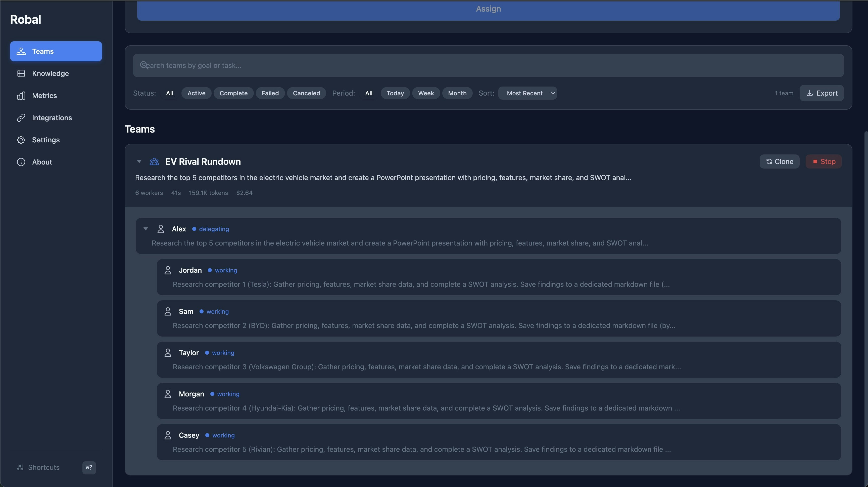Click Jordan's worker person icon
The width and height of the screenshot is (868, 487).
point(168,270)
